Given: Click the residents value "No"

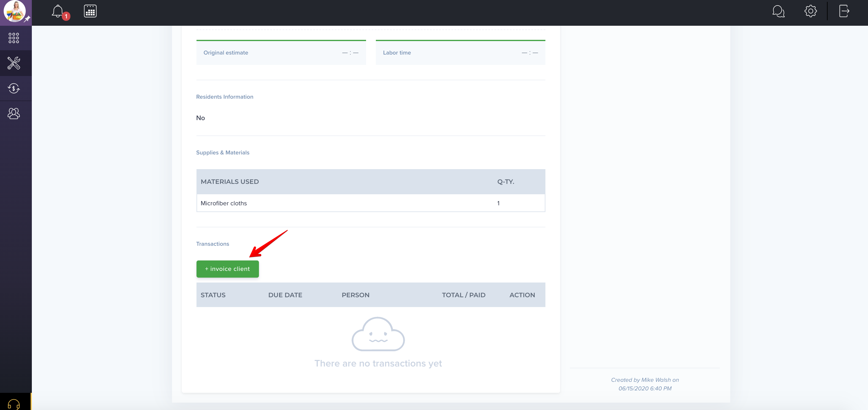Looking at the screenshot, I should [200, 118].
